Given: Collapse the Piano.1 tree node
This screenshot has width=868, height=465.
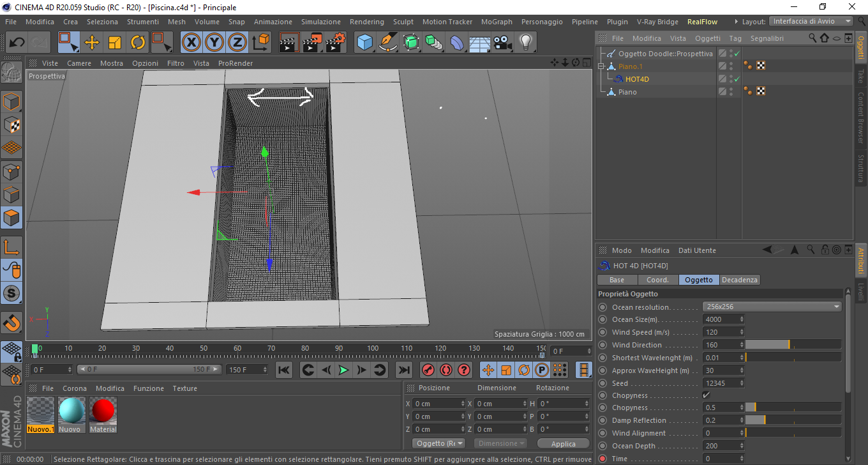Looking at the screenshot, I should (x=601, y=66).
